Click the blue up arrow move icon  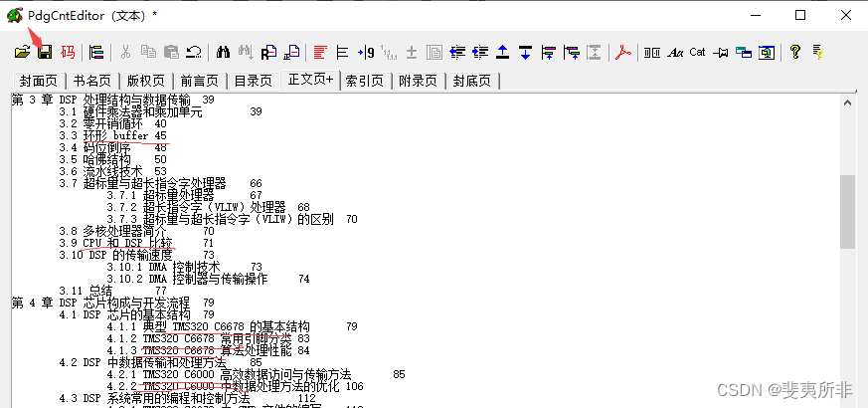[503, 52]
